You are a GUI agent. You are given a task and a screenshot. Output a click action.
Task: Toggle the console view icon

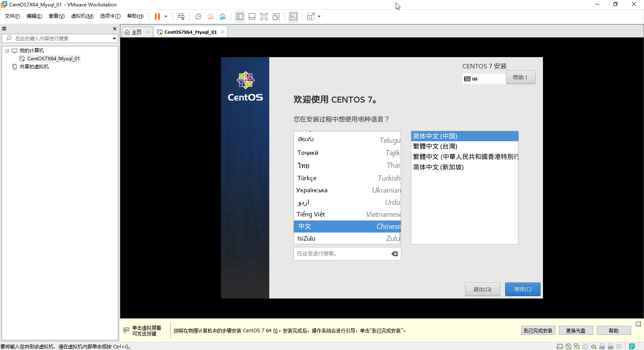293,16
